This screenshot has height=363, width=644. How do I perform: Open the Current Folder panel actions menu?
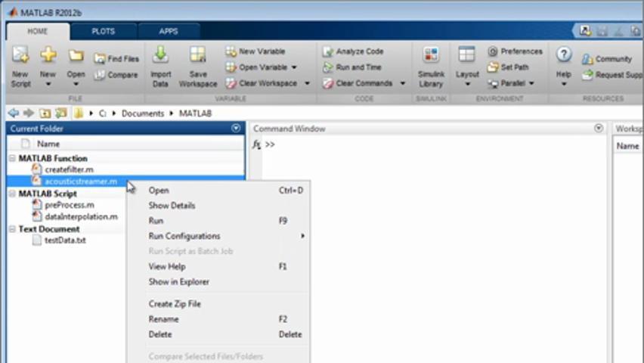tap(236, 129)
